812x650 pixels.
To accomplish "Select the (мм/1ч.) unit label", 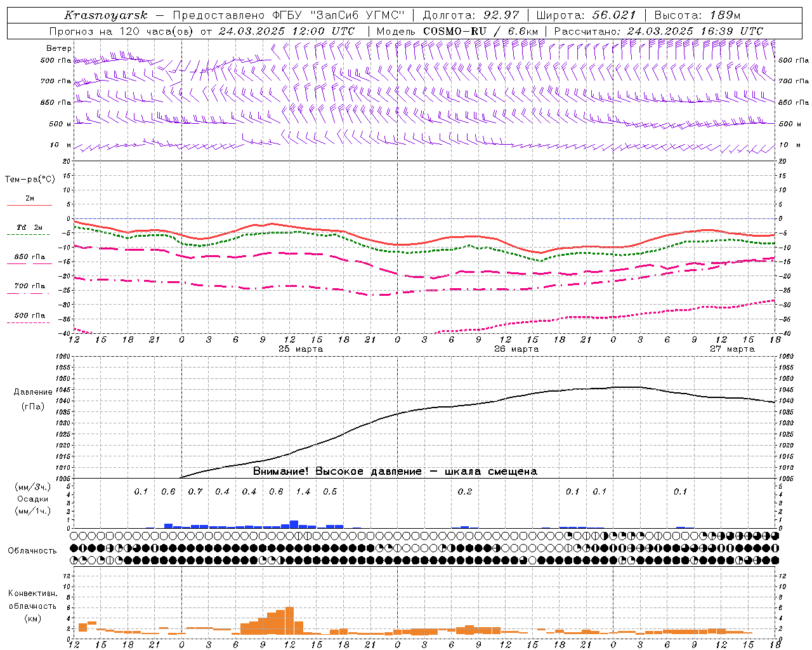I will [33, 511].
